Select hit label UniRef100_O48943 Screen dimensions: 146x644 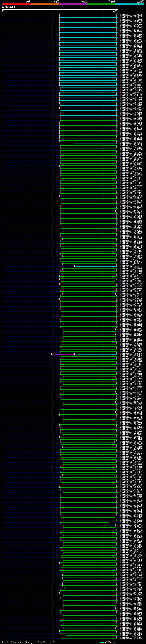(131, 233)
